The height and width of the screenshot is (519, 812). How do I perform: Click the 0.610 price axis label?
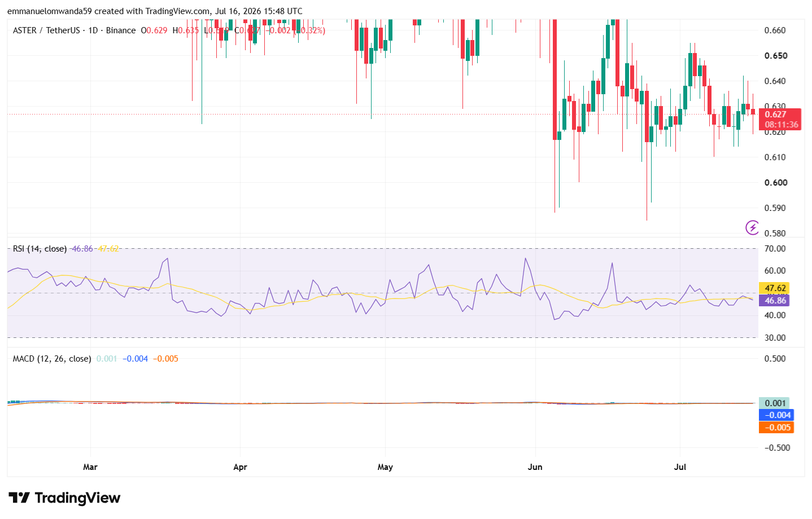[775, 157]
